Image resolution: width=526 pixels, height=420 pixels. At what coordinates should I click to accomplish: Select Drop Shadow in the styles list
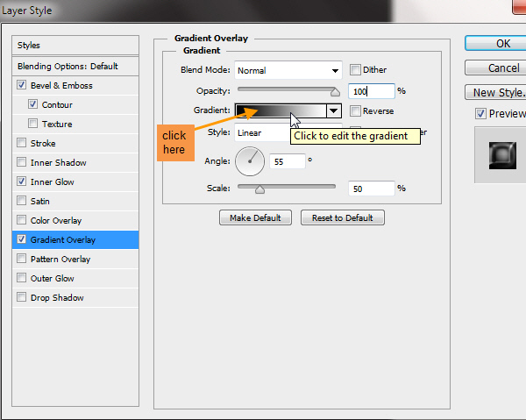tap(57, 297)
